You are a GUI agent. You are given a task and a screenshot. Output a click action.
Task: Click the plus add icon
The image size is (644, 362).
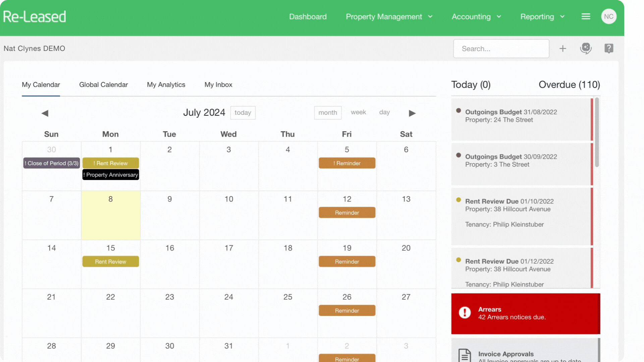(x=562, y=49)
